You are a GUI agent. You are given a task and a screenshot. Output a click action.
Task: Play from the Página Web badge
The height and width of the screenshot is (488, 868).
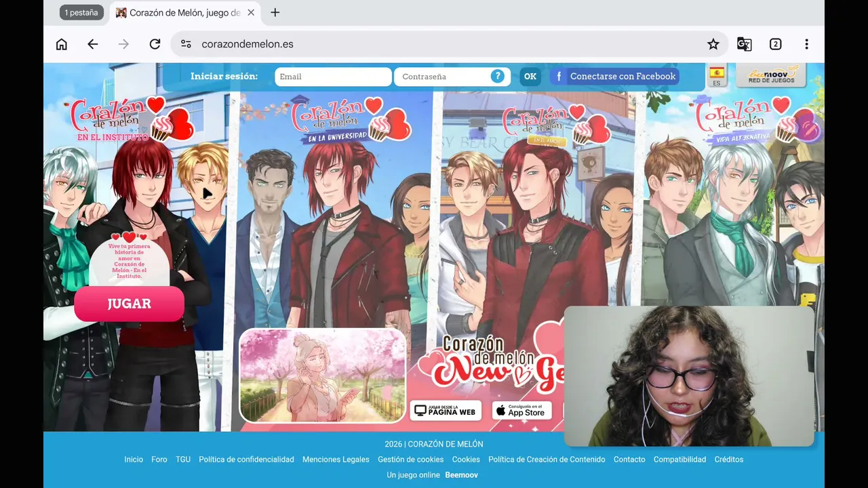click(446, 411)
